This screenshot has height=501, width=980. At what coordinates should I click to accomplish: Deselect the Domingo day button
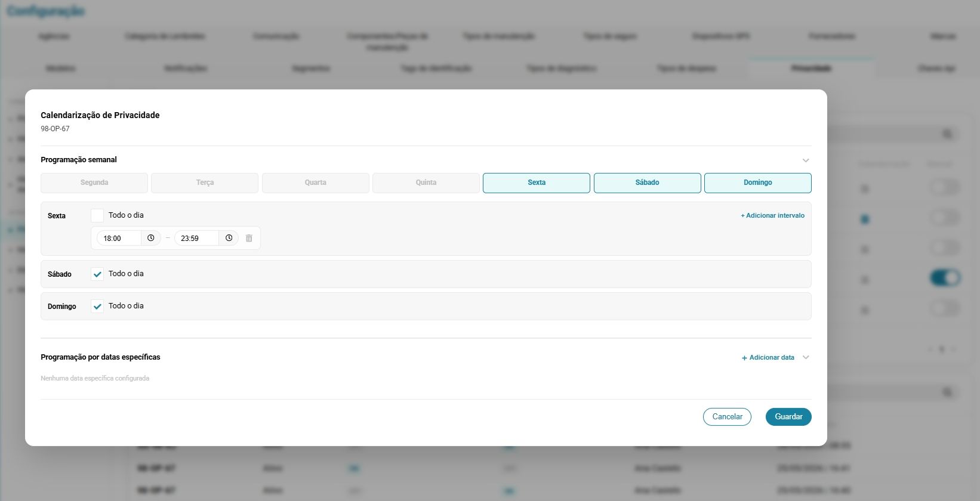coord(758,183)
